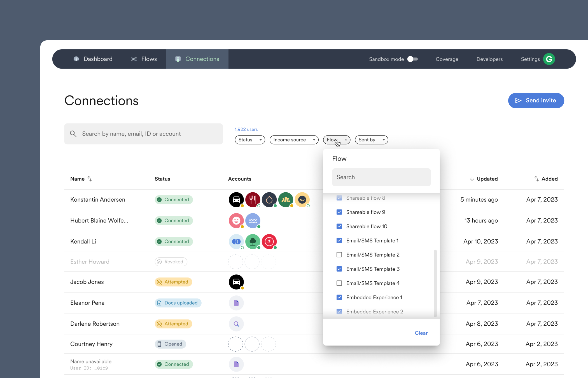
Task: Click the document account icon for Eleanor Pena
Action: tap(236, 303)
